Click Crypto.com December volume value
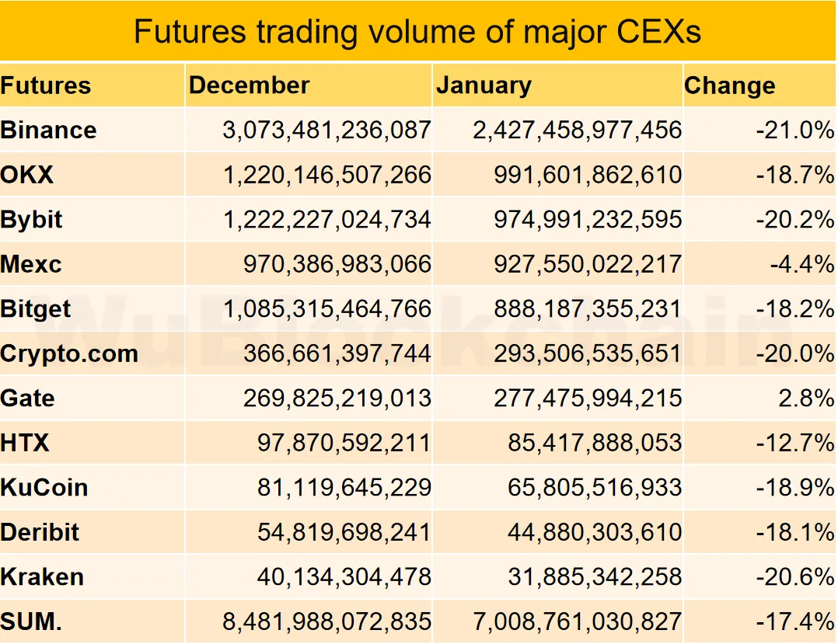The width and height of the screenshot is (838, 644). click(x=337, y=353)
